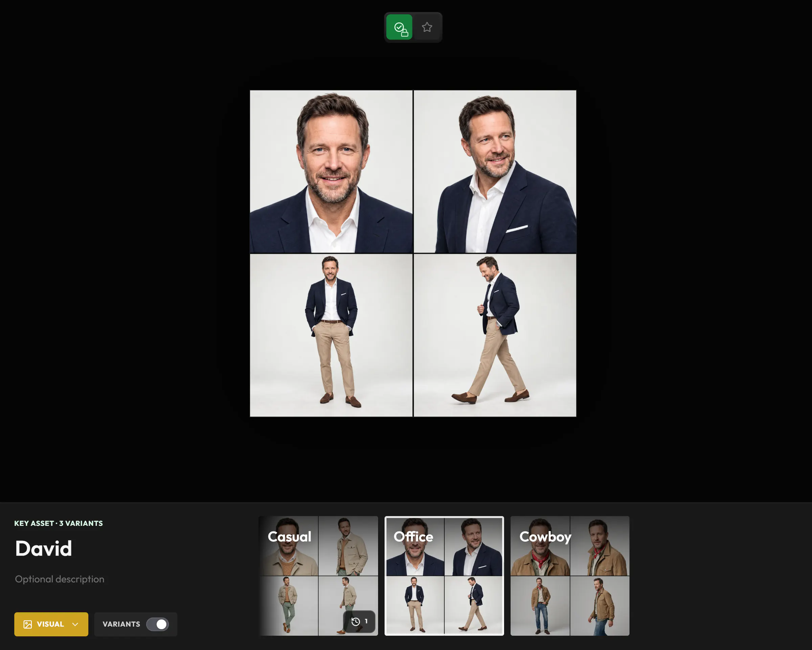Select the Office variant thumbnail
This screenshot has width=812, height=650.
444,576
